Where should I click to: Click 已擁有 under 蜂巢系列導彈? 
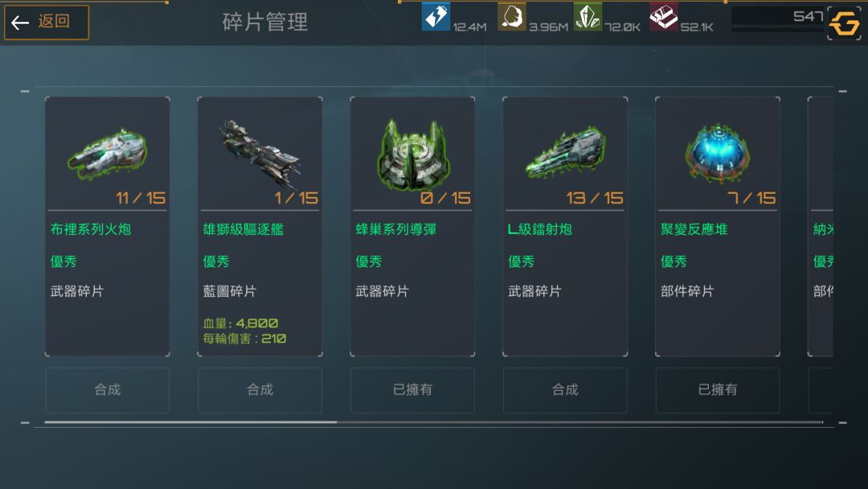[x=412, y=390]
